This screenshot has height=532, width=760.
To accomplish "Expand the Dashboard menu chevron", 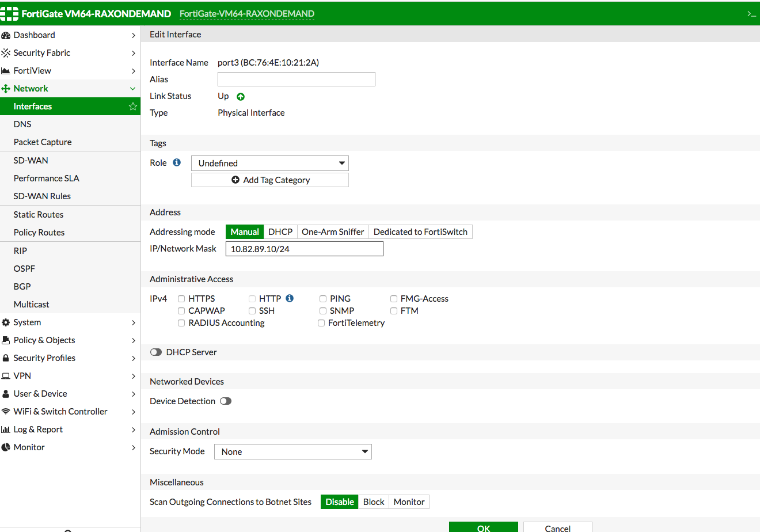I will point(134,35).
